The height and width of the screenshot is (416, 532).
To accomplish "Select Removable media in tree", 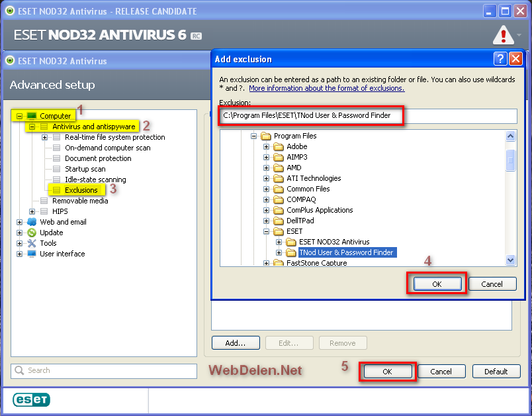I will click(x=80, y=201).
